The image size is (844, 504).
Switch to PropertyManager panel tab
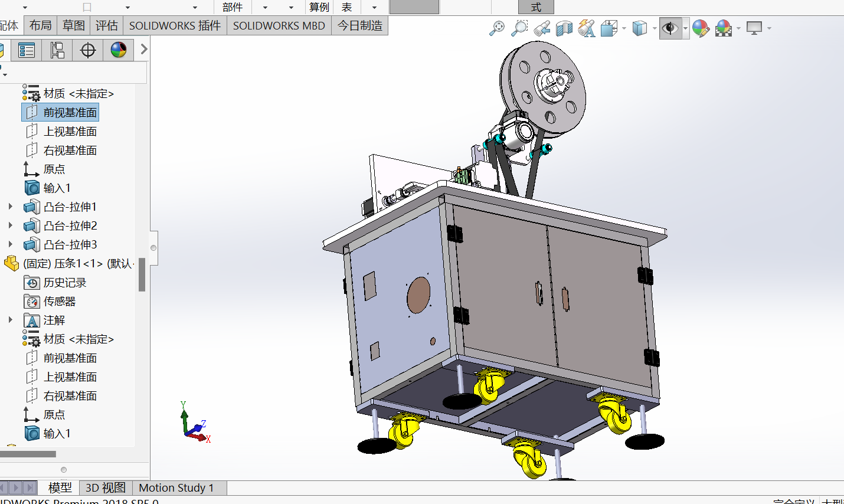[x=27, y=50]
